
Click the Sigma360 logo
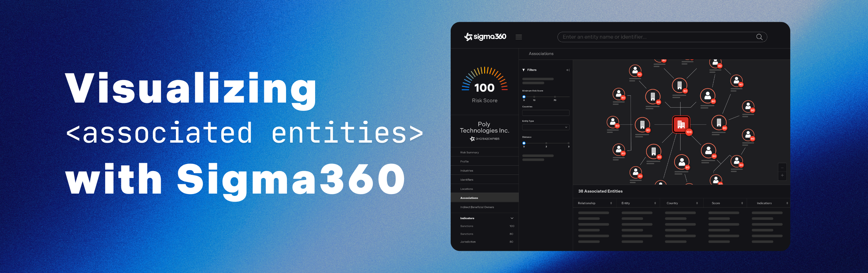pyautogui.click(x=485, y=37)
